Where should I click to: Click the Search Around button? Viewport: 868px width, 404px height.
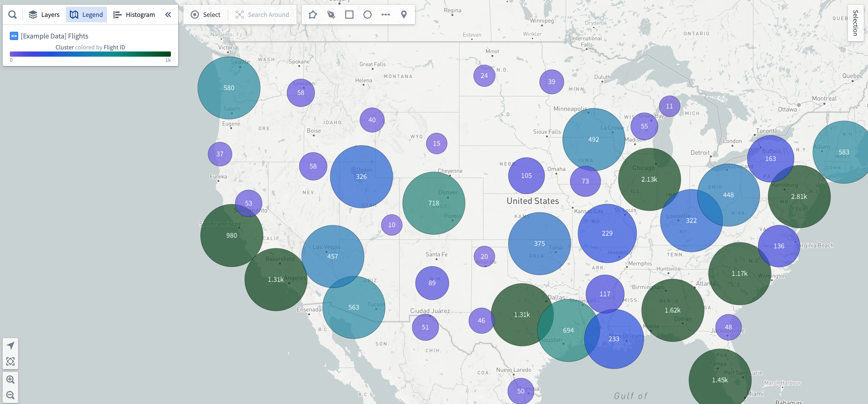point(262,15)
